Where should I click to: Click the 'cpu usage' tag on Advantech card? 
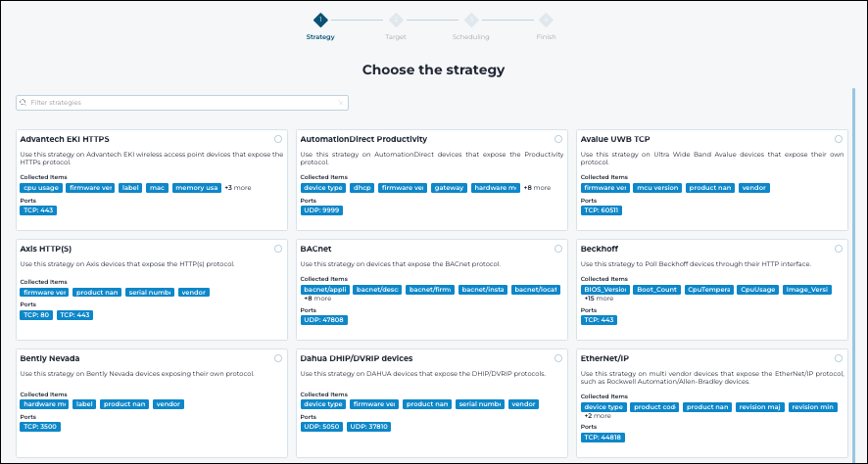tap(41, 188)
